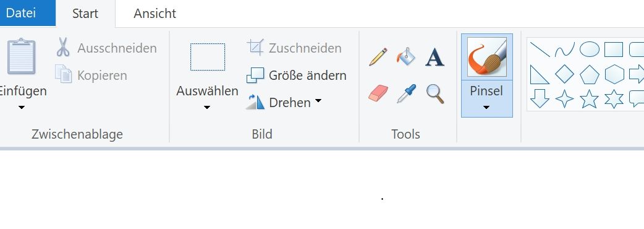The height and width of the screenshot is (229, 644).
Task: Choose the diagonal Line shape
Action: click(x=540, y=50)
